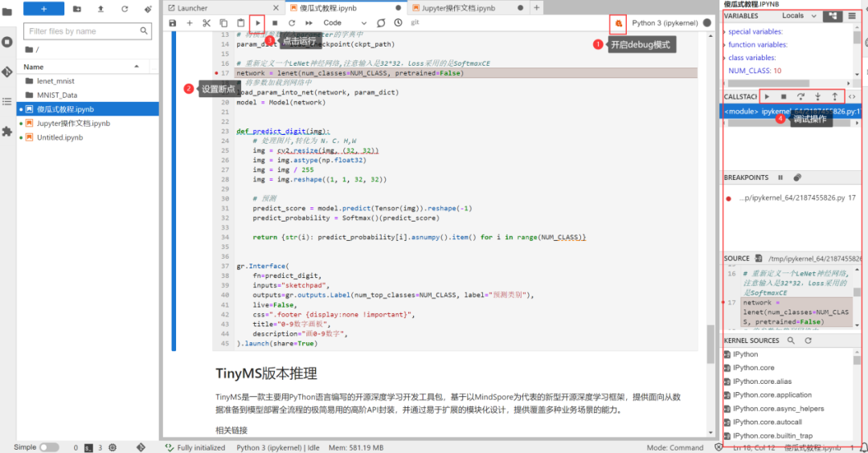Image resolution: width=868 pixels, height=453 pixels.
Task: Open running terminals and kernels sidebar
Action: pyautogui.click(x=7, y=42)
